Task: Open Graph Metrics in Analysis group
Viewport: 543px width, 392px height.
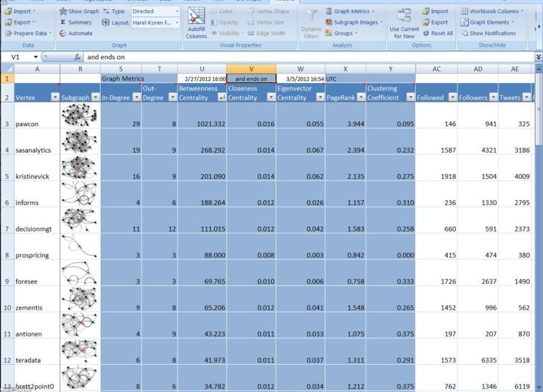Action: pos(351,11)
